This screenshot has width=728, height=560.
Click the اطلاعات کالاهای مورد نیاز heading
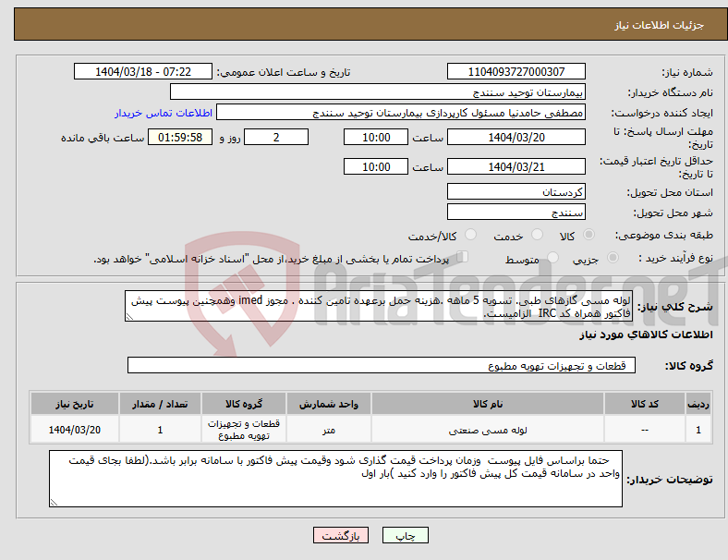646,335
